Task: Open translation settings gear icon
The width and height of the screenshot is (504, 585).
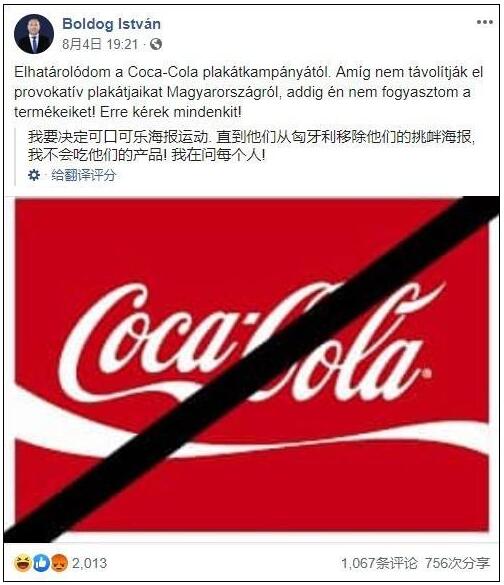Action: coord(34,175)
